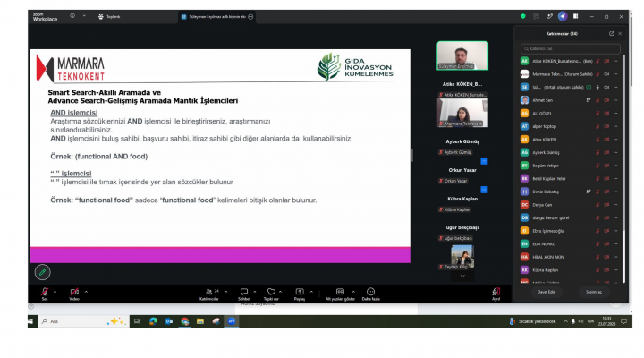Toggle Alt yazıları göster captions
The image size is (644, 358).
pos(340,294)
